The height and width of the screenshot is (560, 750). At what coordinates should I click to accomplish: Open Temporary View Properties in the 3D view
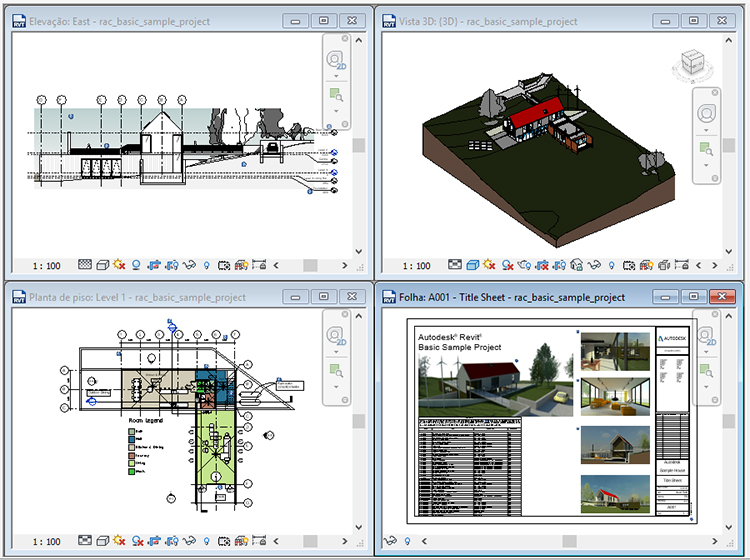click(x=629, y=265)
